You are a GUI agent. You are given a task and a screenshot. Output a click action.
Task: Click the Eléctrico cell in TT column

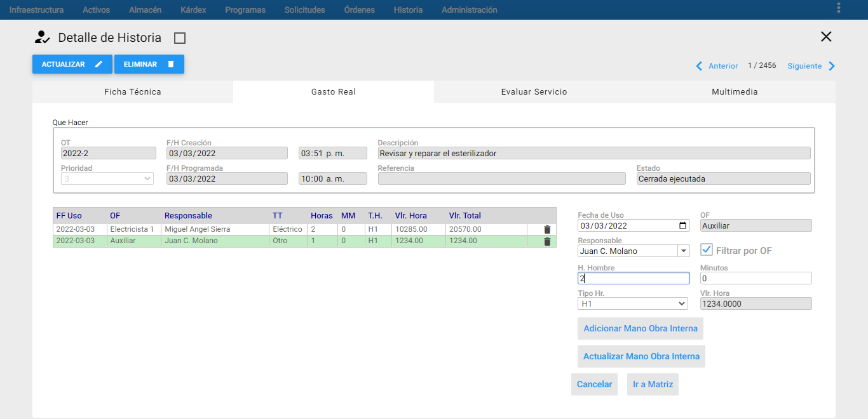click(x=288, y=229)
